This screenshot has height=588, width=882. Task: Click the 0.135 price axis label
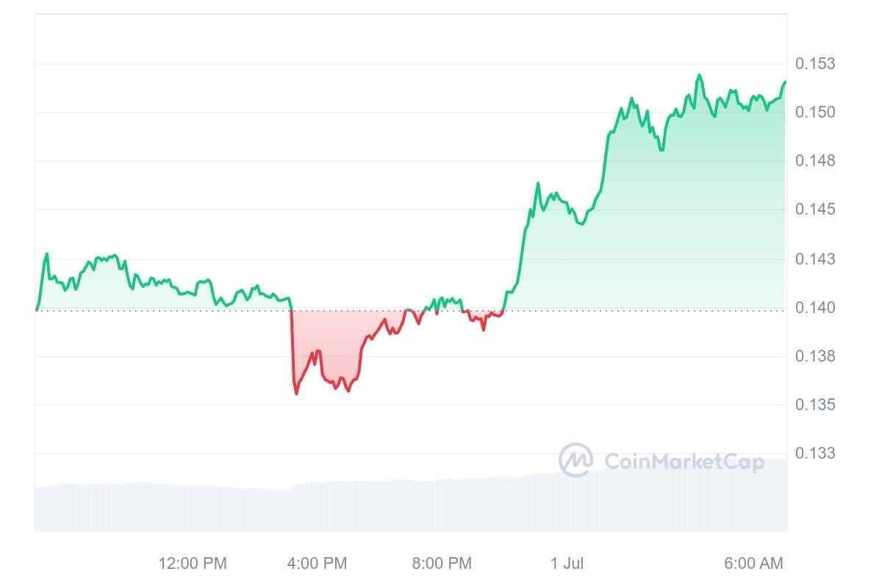point(816,405)
